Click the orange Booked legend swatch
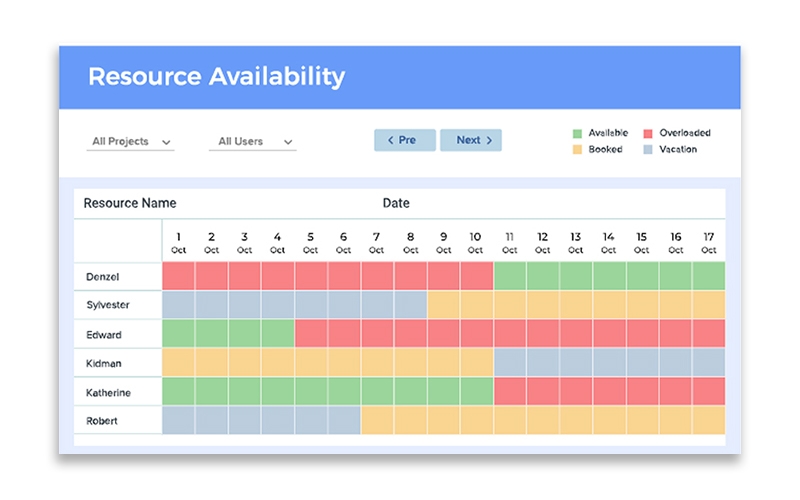This screenshot has width=800, height=500. 577,150
